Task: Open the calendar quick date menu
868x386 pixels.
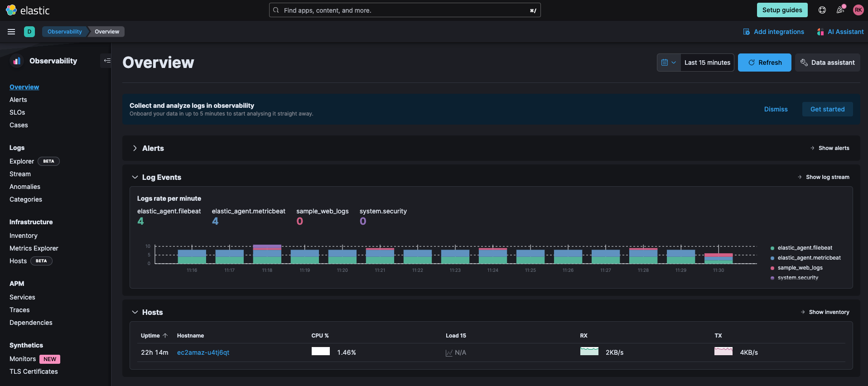Action: click(669, 63)
